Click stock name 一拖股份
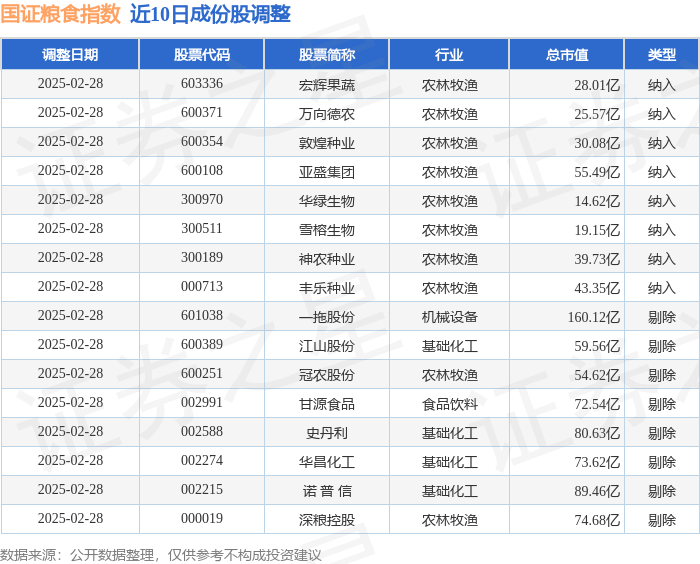700x564 pixels. [327, 317]
